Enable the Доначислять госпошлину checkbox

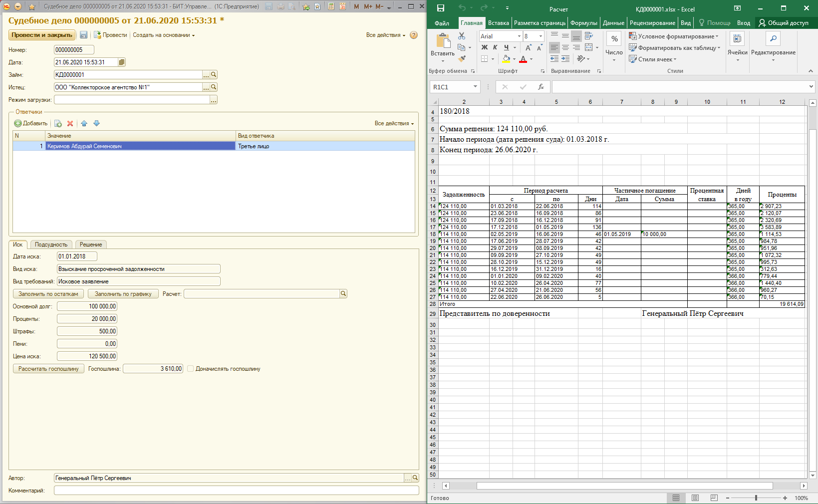point(190,369)
